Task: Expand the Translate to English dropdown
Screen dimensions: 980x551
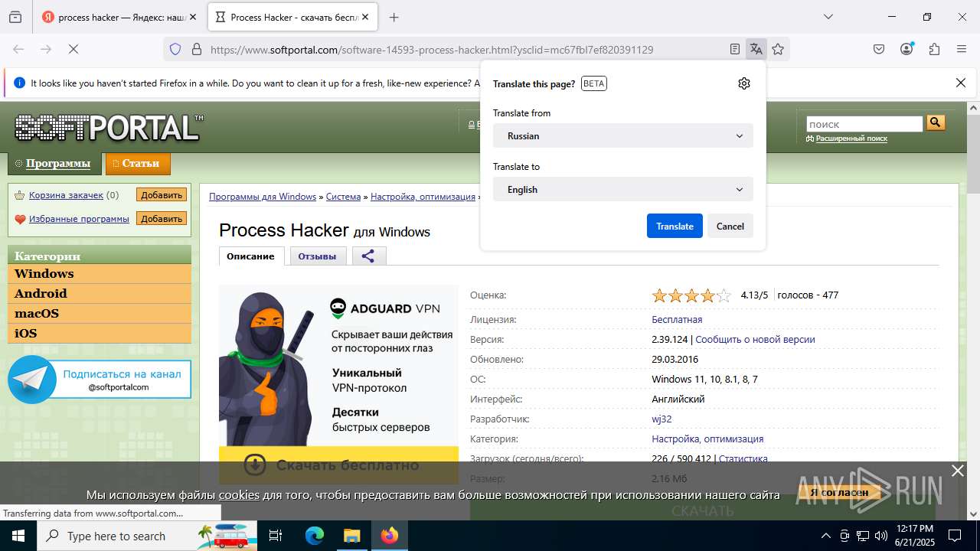Action: tap(623, 189)
